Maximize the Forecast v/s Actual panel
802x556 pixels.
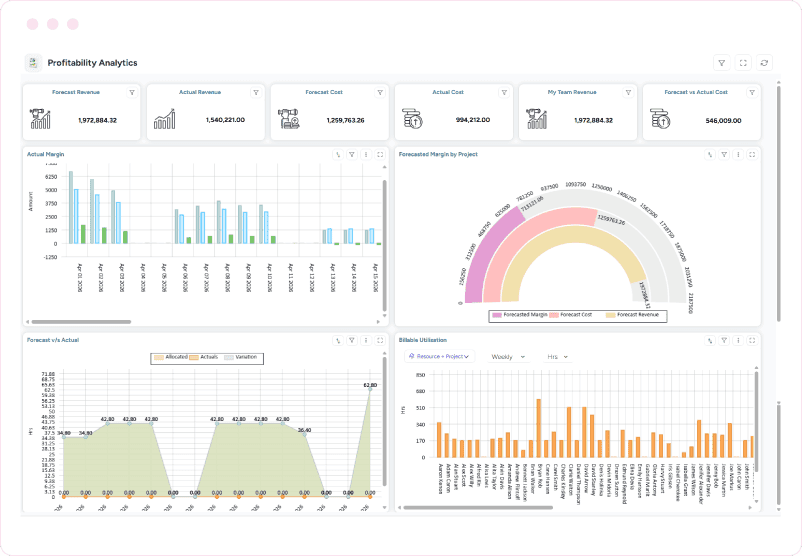coord(380,340)
